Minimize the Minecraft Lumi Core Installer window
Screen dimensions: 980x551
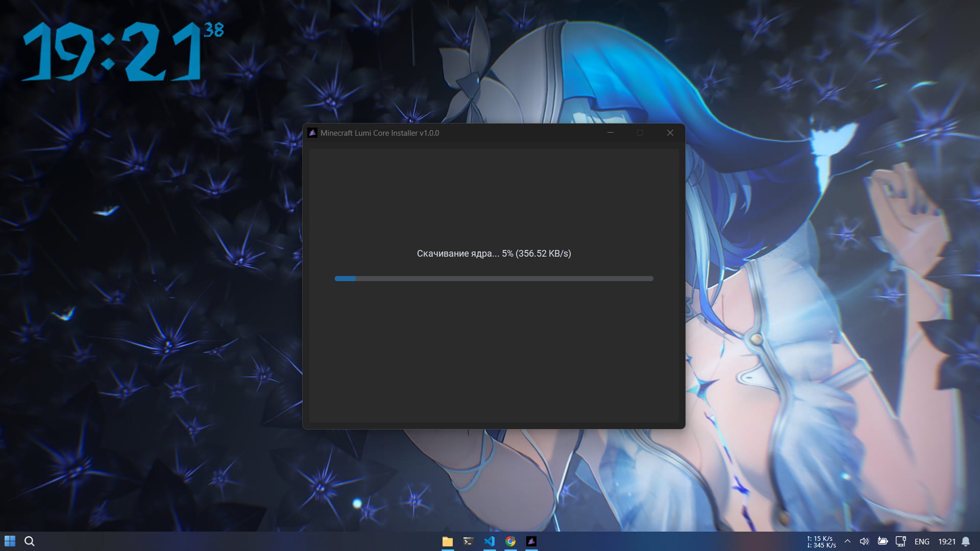pyautogui.click(x=611, y=133)
